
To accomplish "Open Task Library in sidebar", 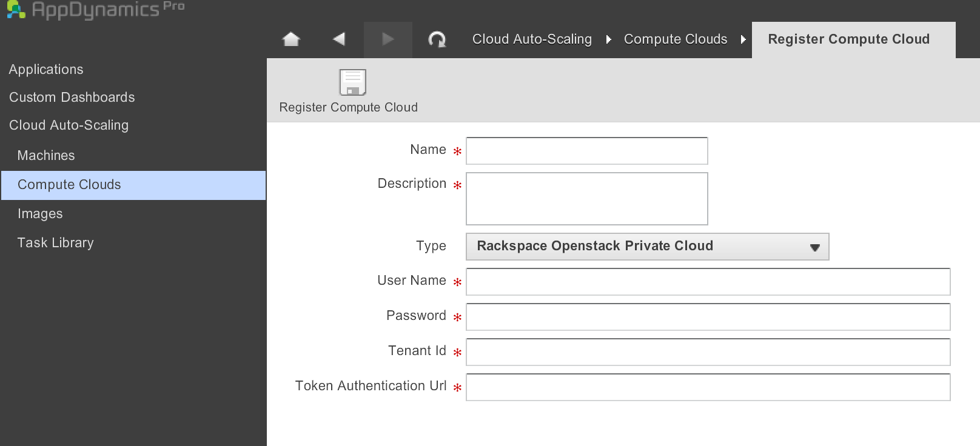I will [55, 243].
